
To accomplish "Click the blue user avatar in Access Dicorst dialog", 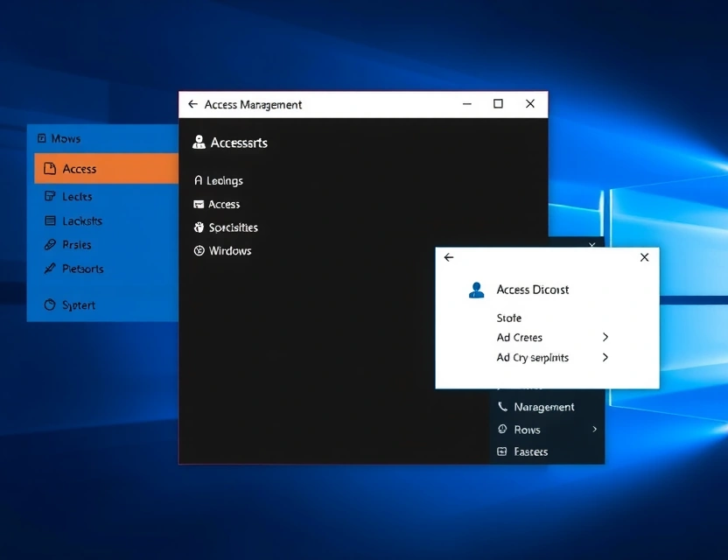I will click(476, 290).
